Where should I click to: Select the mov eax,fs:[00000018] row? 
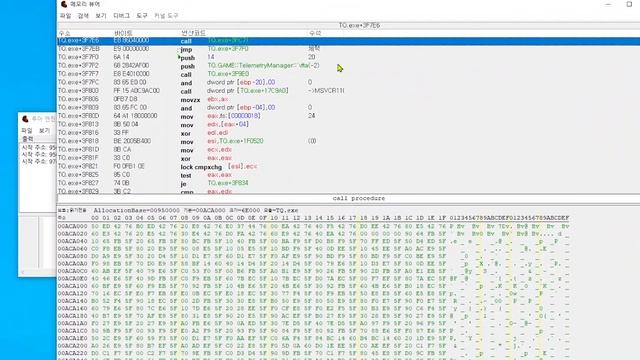tap(348, 116)
